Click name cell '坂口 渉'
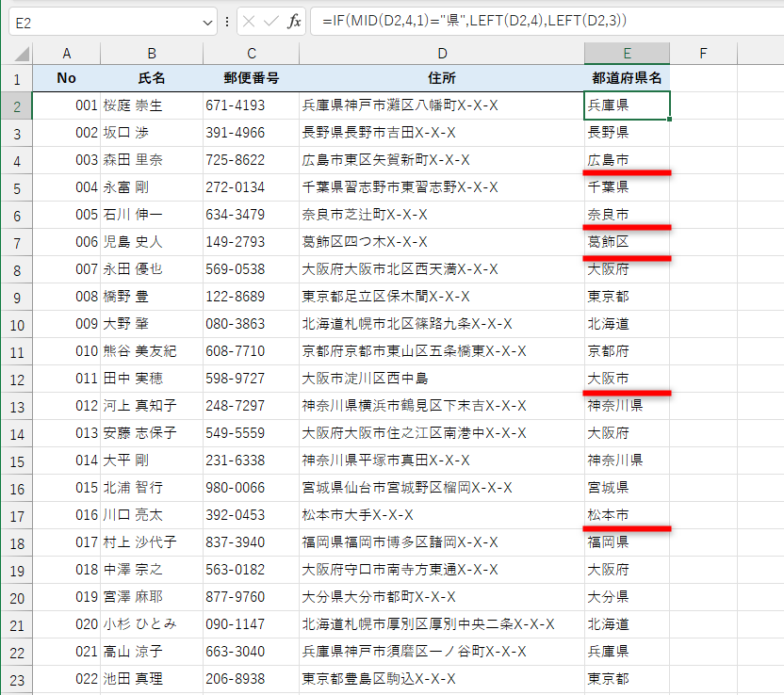The width and height of the screenshot is (784, 695). (x=152, y=133)
